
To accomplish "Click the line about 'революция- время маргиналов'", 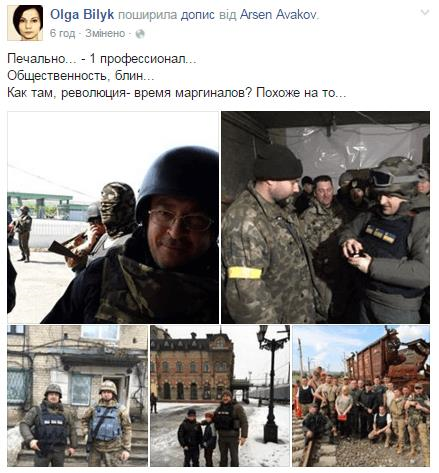I will [x=177, y=92].
